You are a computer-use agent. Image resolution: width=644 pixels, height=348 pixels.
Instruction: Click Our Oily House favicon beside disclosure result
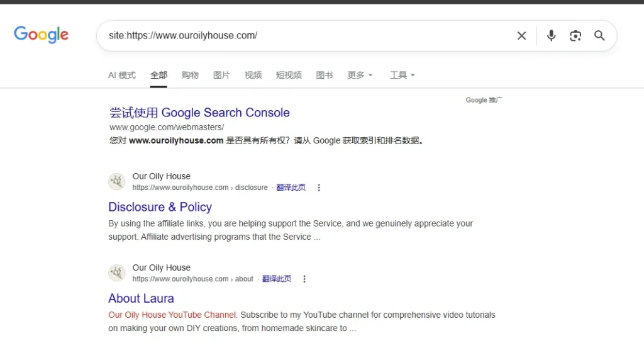pyautogui.click(x=116, y=181)
